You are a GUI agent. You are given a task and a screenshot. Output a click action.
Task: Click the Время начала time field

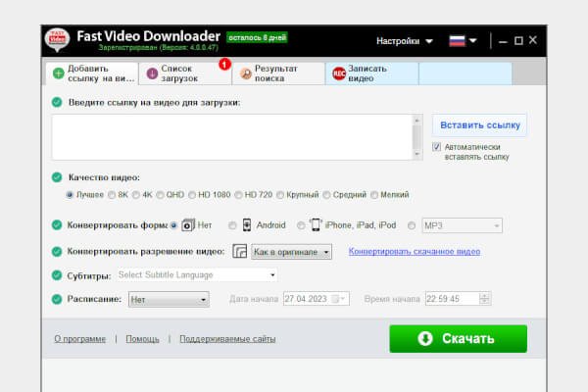pos(458,299)
